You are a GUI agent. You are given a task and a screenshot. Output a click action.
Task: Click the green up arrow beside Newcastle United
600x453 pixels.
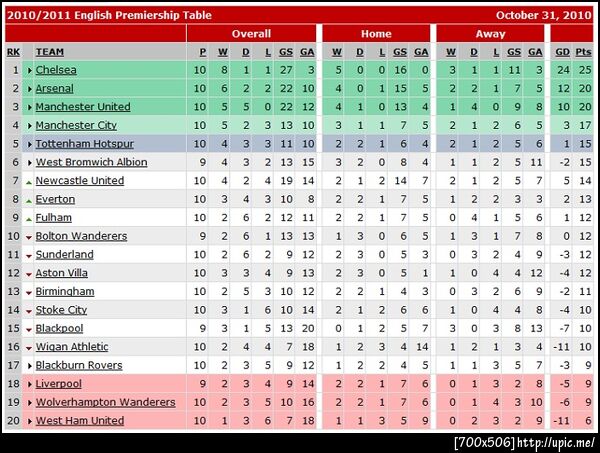[x=28, y=181]
